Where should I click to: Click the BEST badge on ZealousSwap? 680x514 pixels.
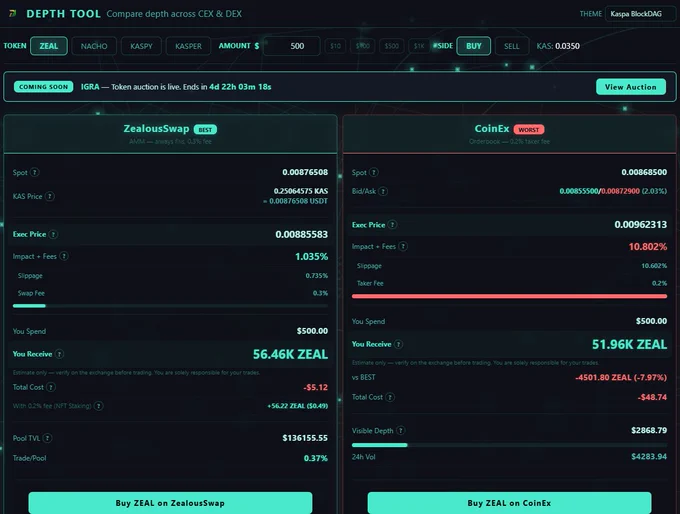pyautogui.click(x=205, y=130)
